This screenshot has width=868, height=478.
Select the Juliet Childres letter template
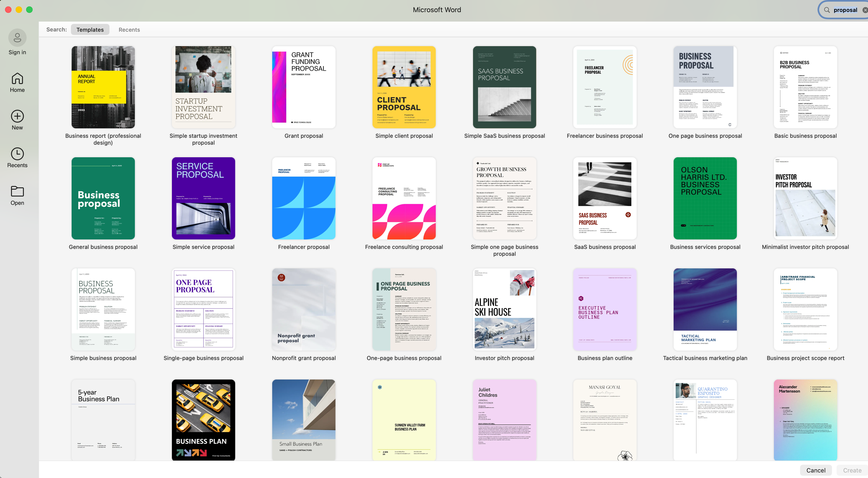pyautogui.click(x=504, y=420)
